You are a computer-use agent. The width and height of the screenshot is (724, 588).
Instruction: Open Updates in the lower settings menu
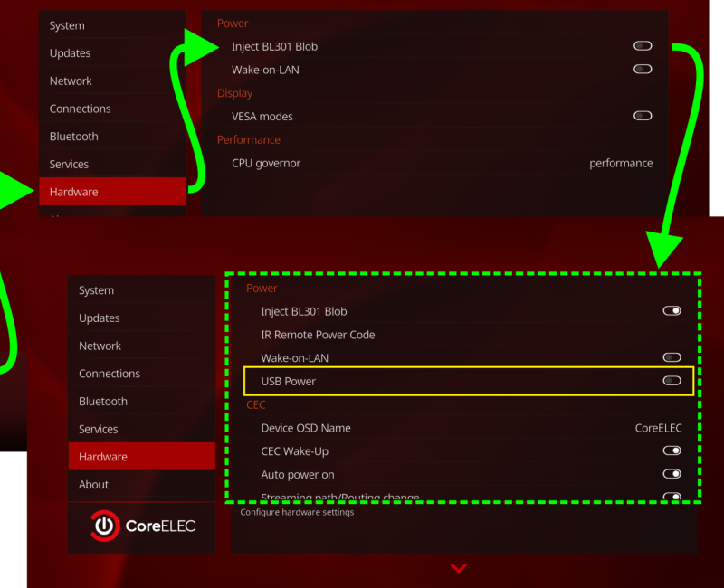click(142, 318)
